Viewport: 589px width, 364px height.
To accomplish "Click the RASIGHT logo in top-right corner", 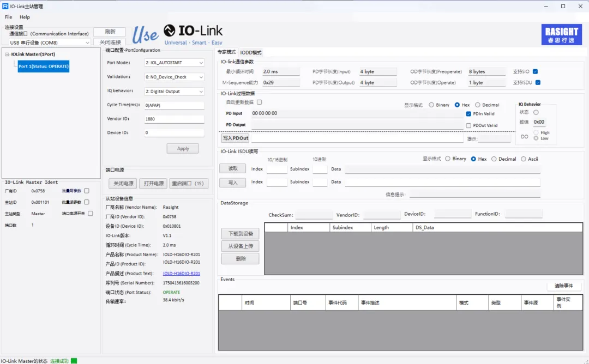I will coord(562,34).
